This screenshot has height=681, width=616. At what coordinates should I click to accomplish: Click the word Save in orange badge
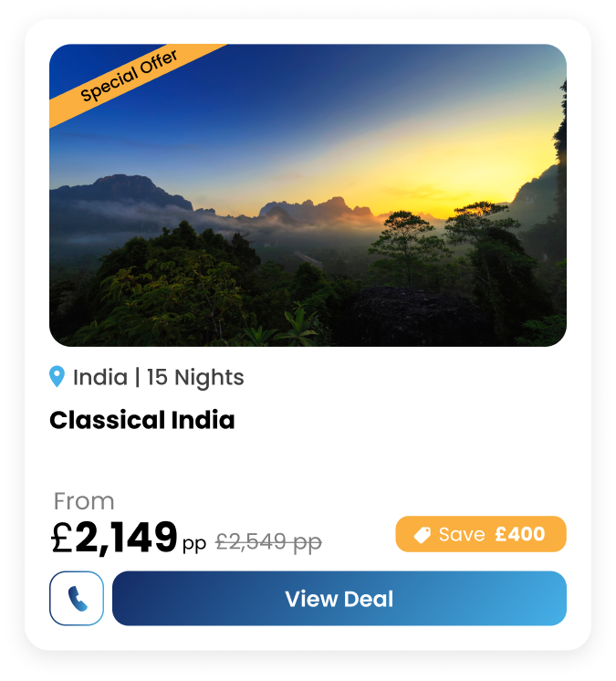click(462, 534)
